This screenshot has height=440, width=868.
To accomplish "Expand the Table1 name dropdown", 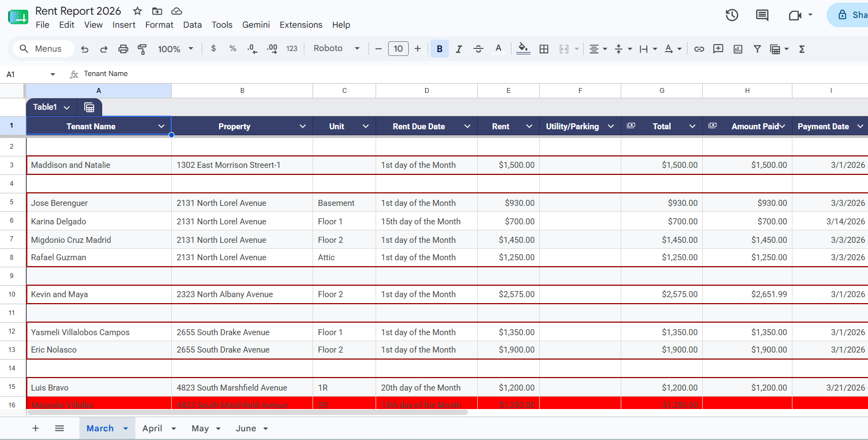I will 67,108.
